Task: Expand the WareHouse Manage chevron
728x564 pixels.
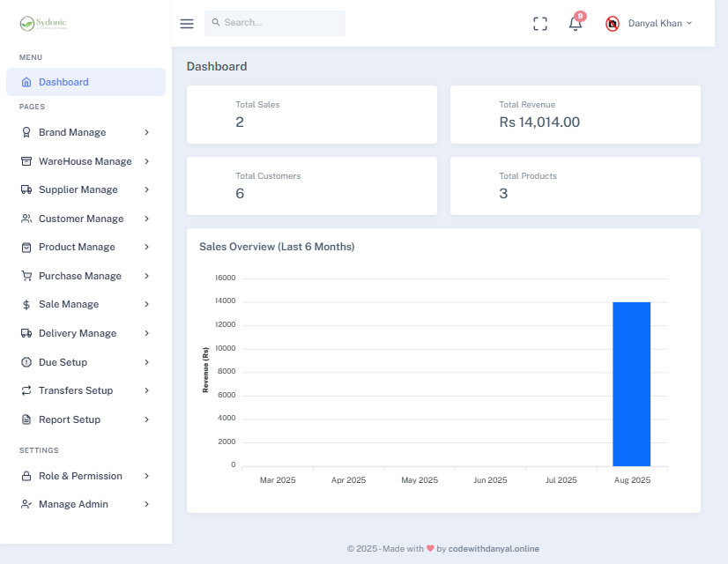Action: (146, 161)
